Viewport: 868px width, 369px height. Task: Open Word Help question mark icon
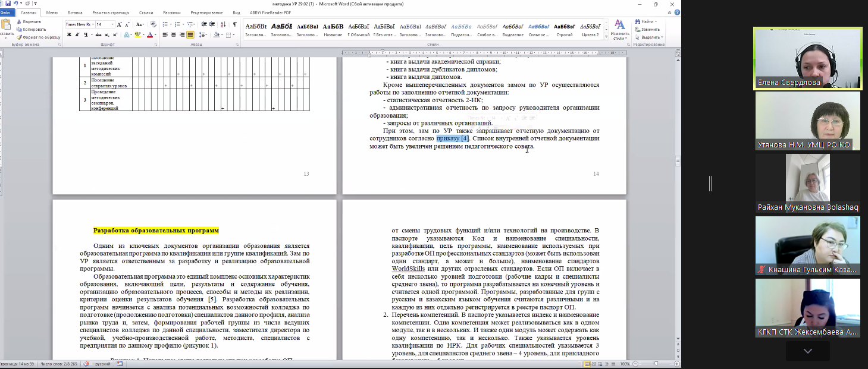pos(676,12)
